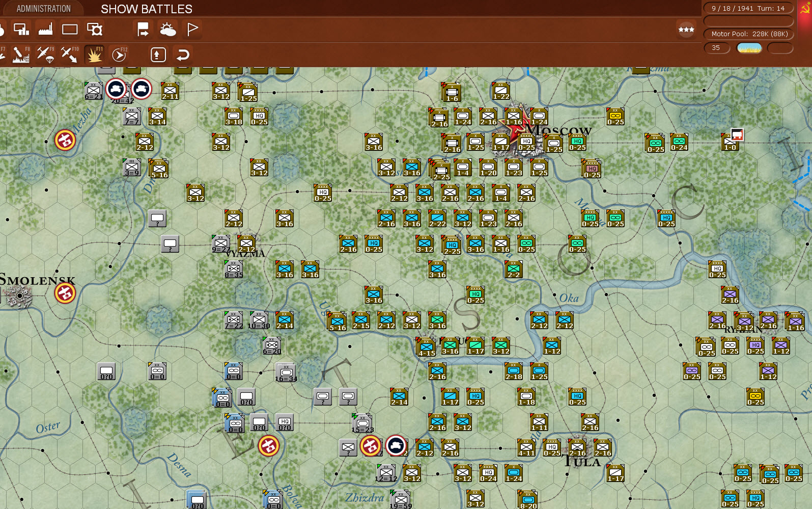Select the Soviet 2-2 green counter
The image size is (812, 509).
(x=514, y=270)
